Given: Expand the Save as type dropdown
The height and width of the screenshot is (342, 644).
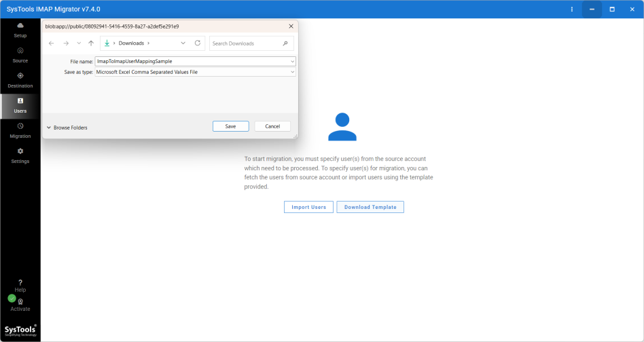Looking at the screenshot, I should (x=293, y=72).
